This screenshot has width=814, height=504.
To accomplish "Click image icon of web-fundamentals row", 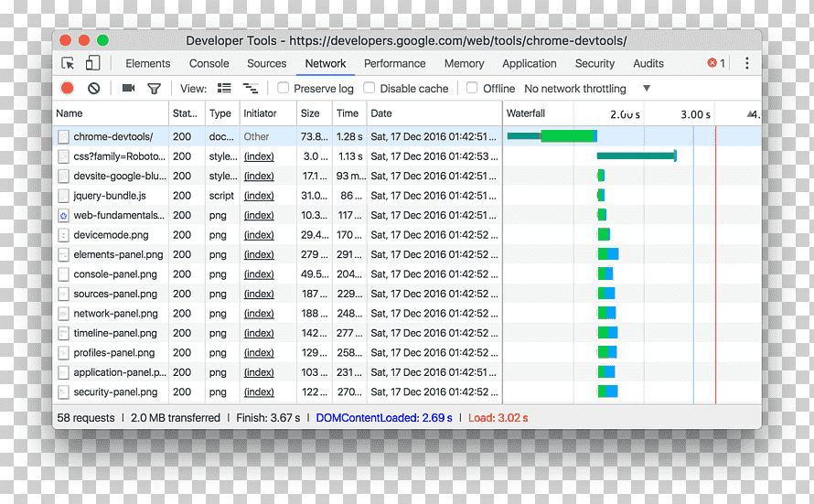I will (63, 215).
